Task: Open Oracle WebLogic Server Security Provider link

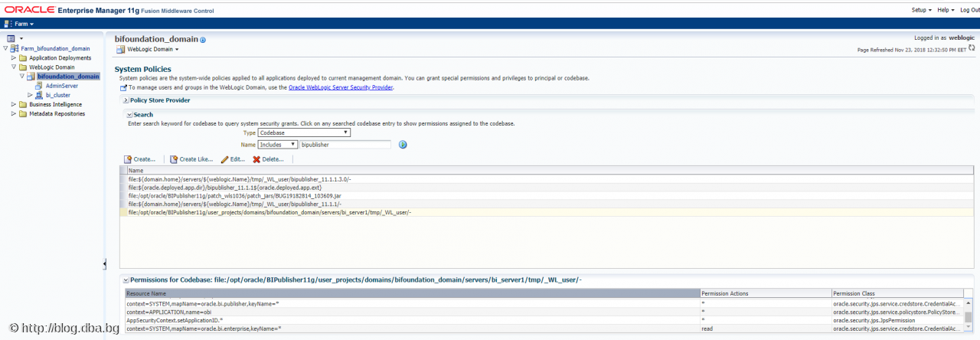Action: (341, 87)
